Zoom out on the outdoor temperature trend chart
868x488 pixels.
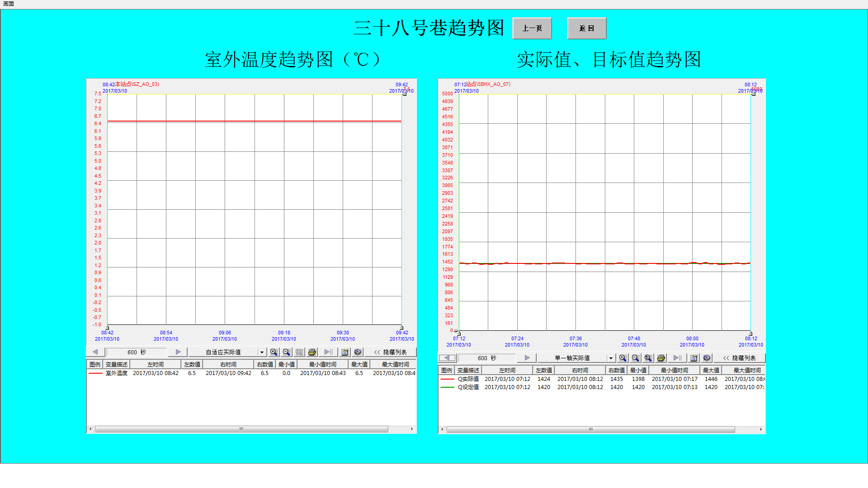[286, 352]
